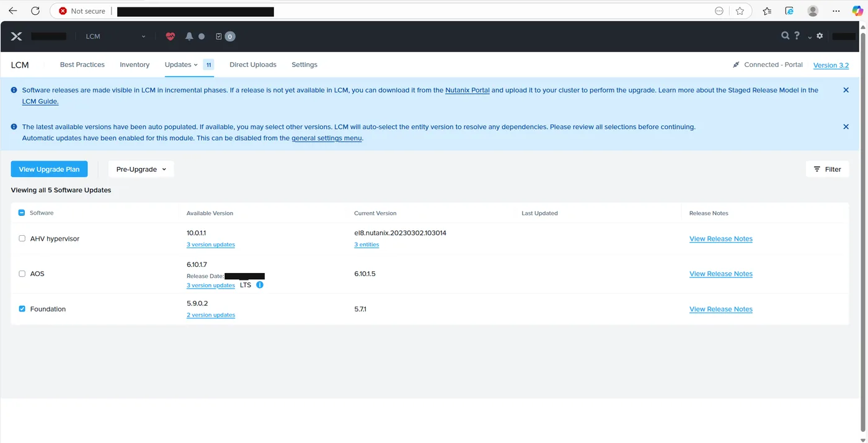Check the AHV hypervisor checkbox
Image resolution: width=868 pixels, height=443 pixels.
[x=22, y=238]
